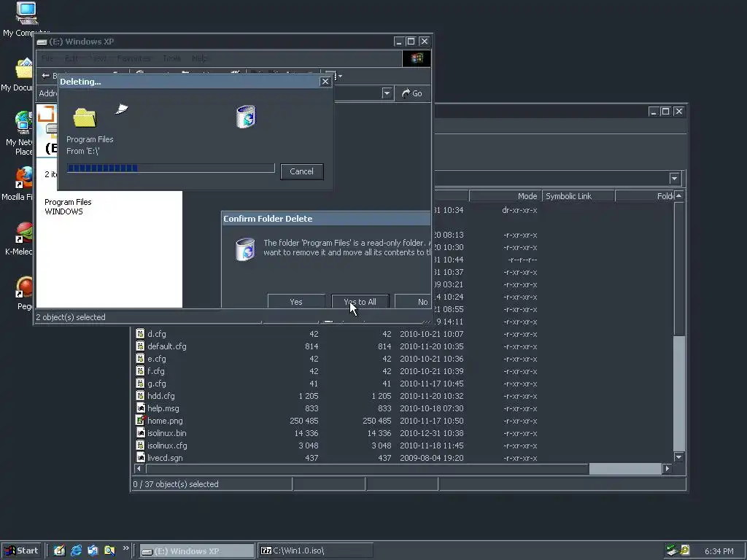Click the deletion progress bar

coord(171,168)
